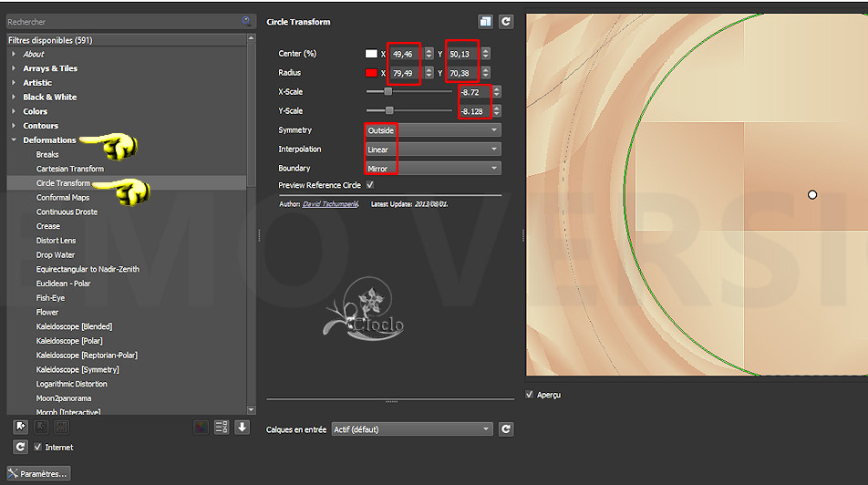Click refresh icon next to Internet checkbox
This screenshot has width=868, height=485.
[20, 447]
